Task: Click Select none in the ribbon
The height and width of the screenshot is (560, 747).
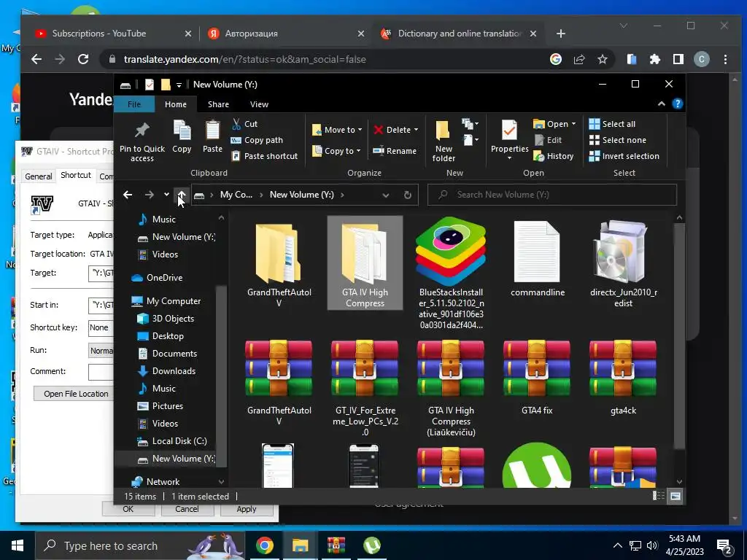Action: [x=618, y=140]
